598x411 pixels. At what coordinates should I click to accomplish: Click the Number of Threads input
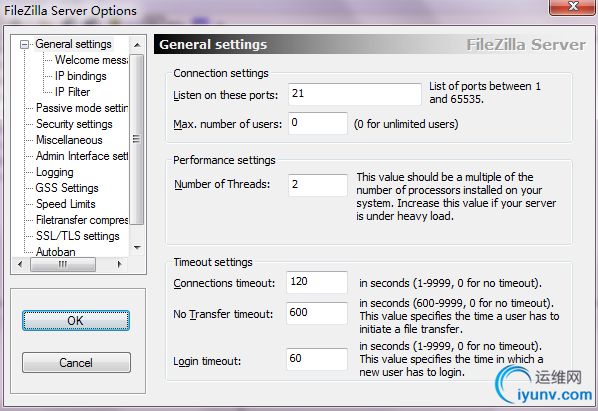[x=318, y=185]
